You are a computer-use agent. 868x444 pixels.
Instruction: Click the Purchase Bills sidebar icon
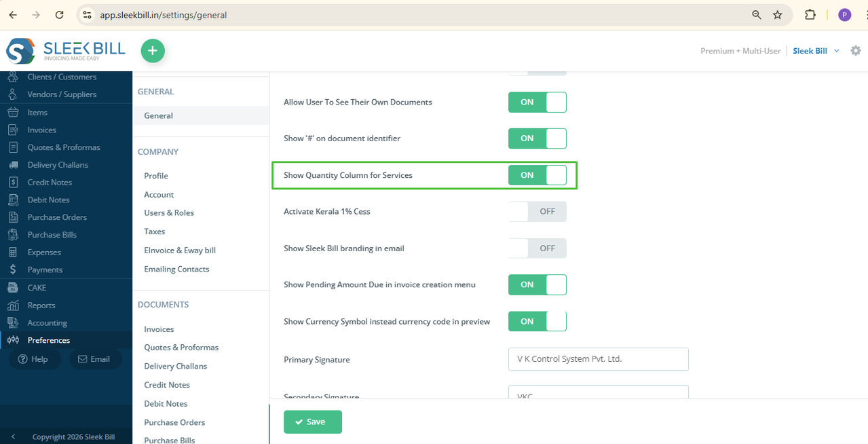pyautogui.click(x=13, y=235)
